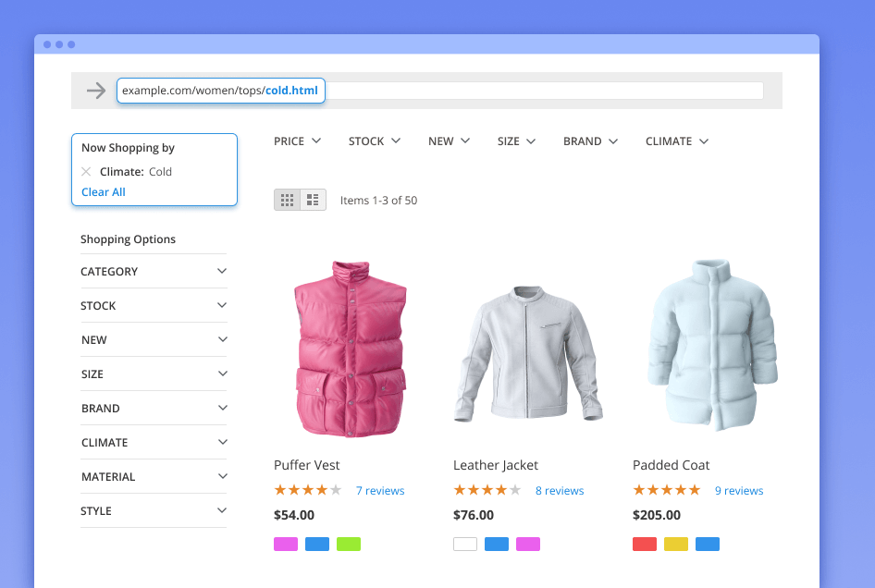Expand the STYLE shopping option
The image size is (875, 588).
(154, 510)
